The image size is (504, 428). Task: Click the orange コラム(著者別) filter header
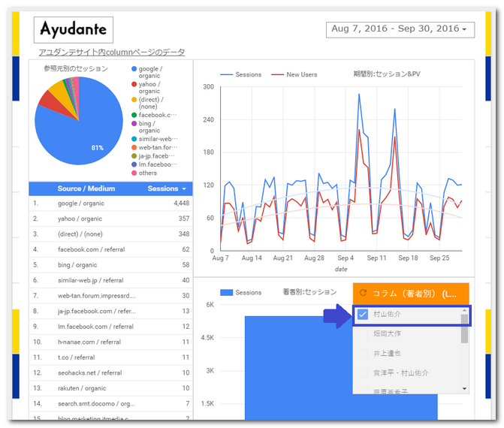point(411,294)
